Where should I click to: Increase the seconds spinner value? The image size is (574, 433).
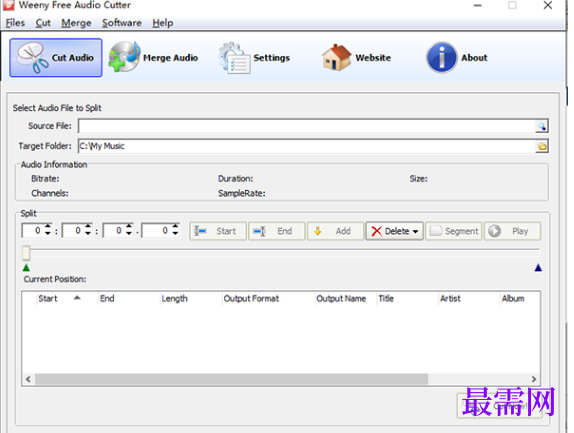click(129, 226)
